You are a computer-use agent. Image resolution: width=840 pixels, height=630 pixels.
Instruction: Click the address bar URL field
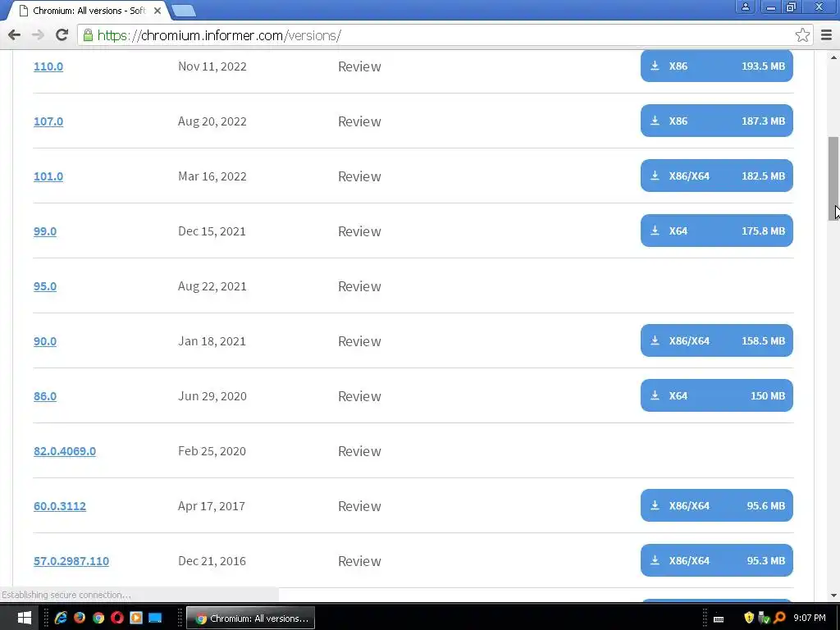point(445,35)
